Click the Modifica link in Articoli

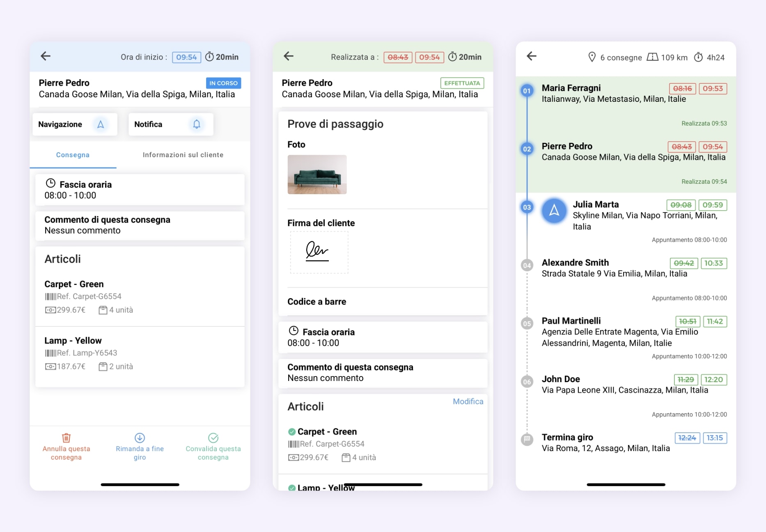pos(468,401)
